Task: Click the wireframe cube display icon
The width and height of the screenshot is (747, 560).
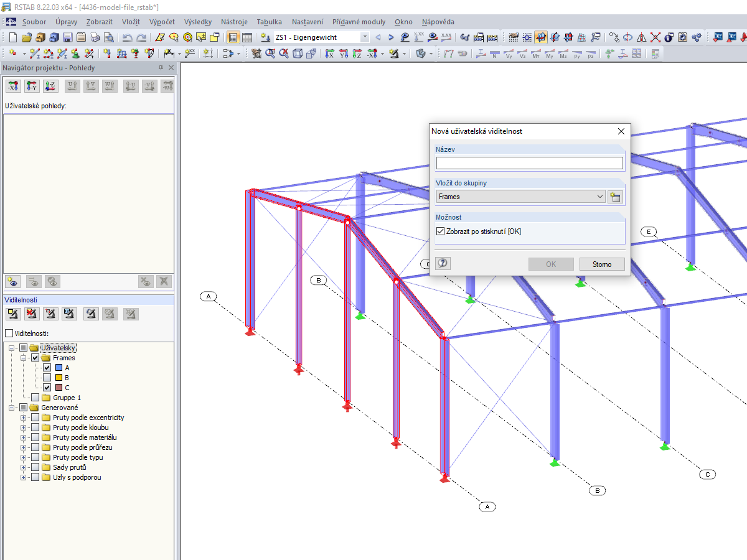Action: tap(298, 54)
